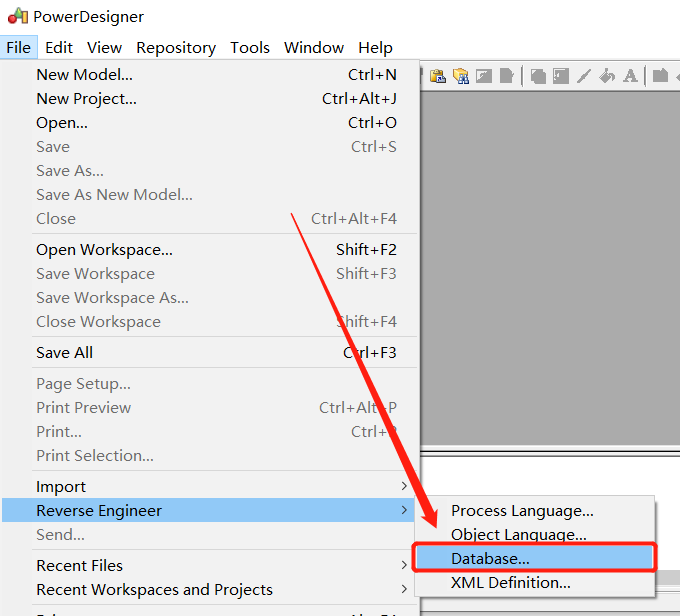The width and height of the screenshot is (680, 616).
Task: Open the Tools menu
Action: click(x=250, y=47)
